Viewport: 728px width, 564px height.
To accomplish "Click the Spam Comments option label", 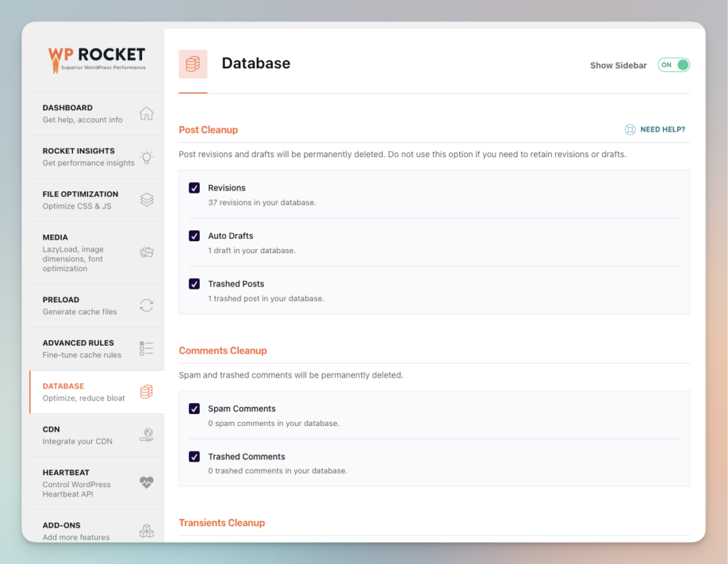I will pyautogui.click(x=242, y=408).
